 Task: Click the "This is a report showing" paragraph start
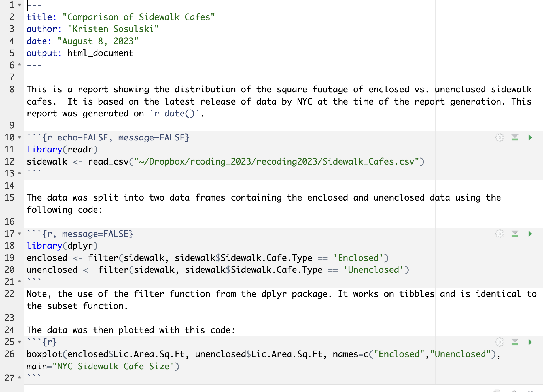click(88, 90)
